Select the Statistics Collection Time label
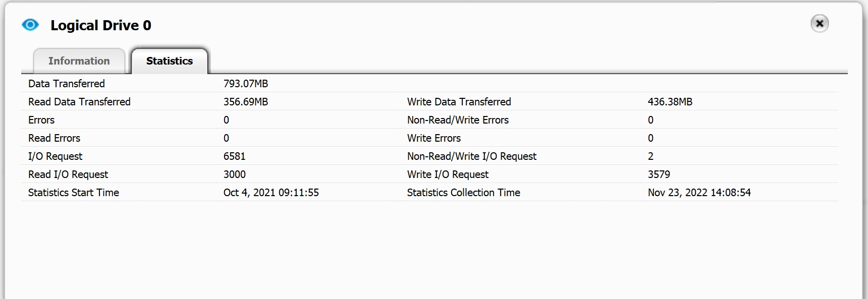This screenshot has height=299, width=868. tap(464, 193)
